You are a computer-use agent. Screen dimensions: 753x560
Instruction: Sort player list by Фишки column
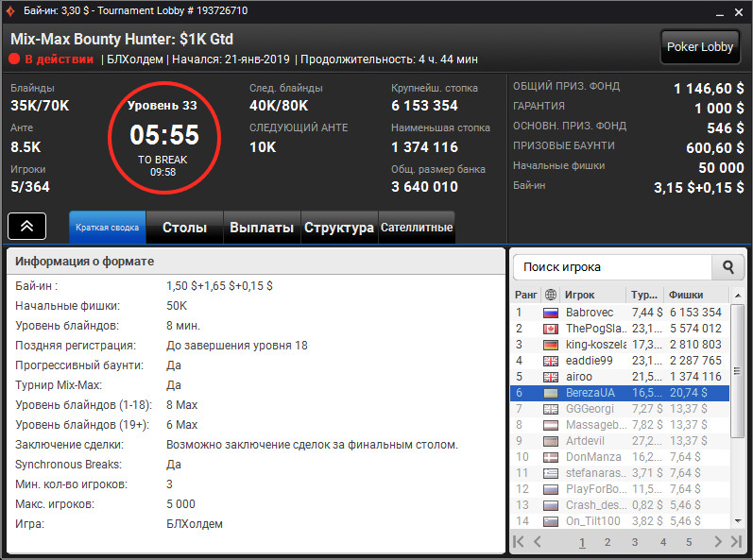click(696, 295)
